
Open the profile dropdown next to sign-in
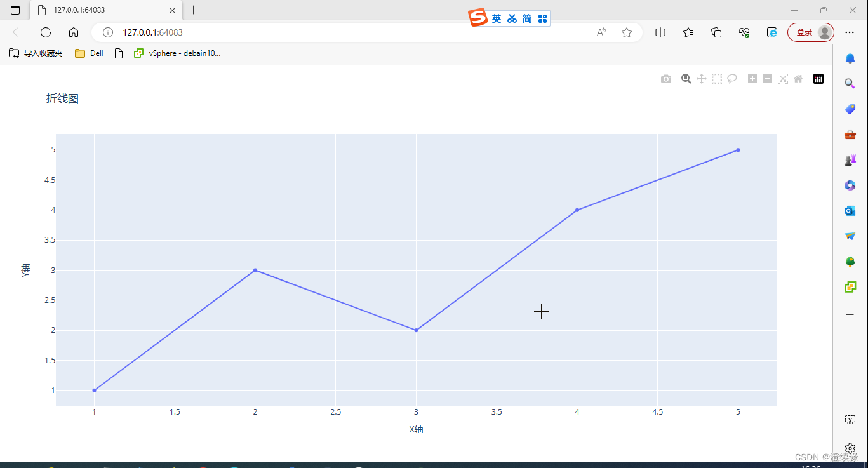(824, 32)
